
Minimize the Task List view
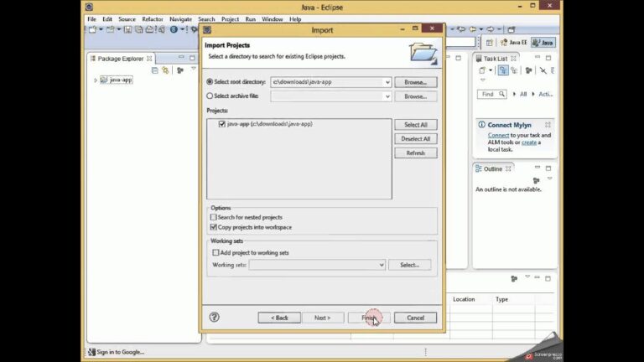538,58
